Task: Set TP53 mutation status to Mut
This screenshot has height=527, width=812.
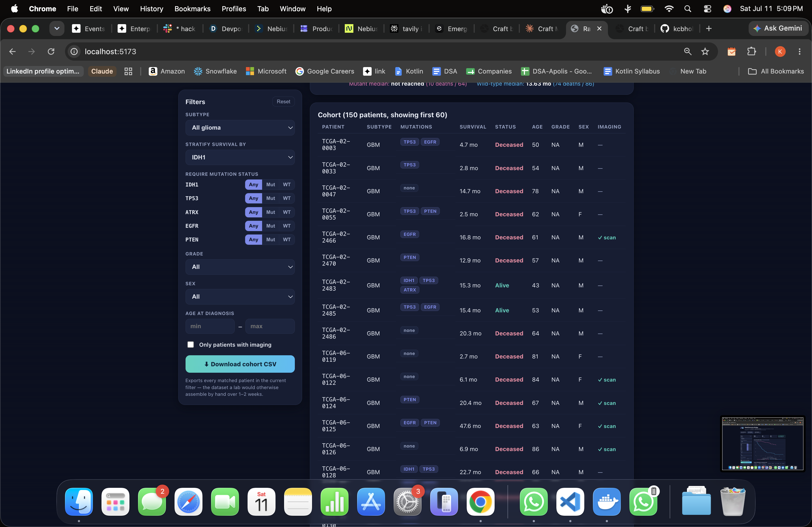Action: tap(271, 198)
